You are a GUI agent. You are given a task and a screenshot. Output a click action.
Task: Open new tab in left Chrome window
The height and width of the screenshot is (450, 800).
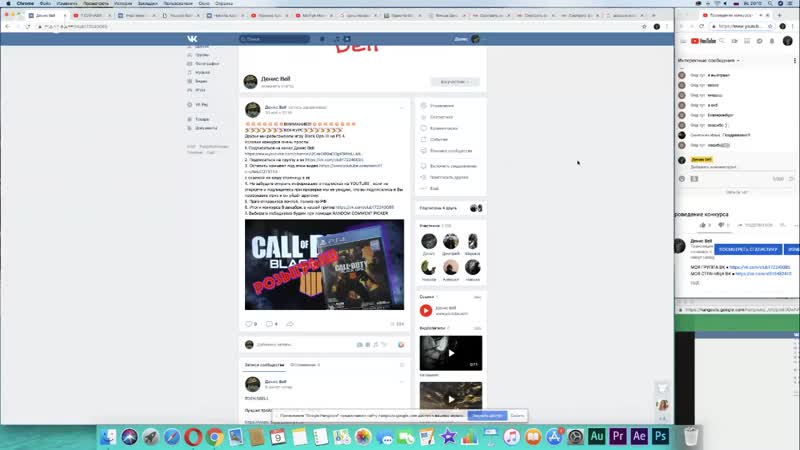[x=654, y=15]
